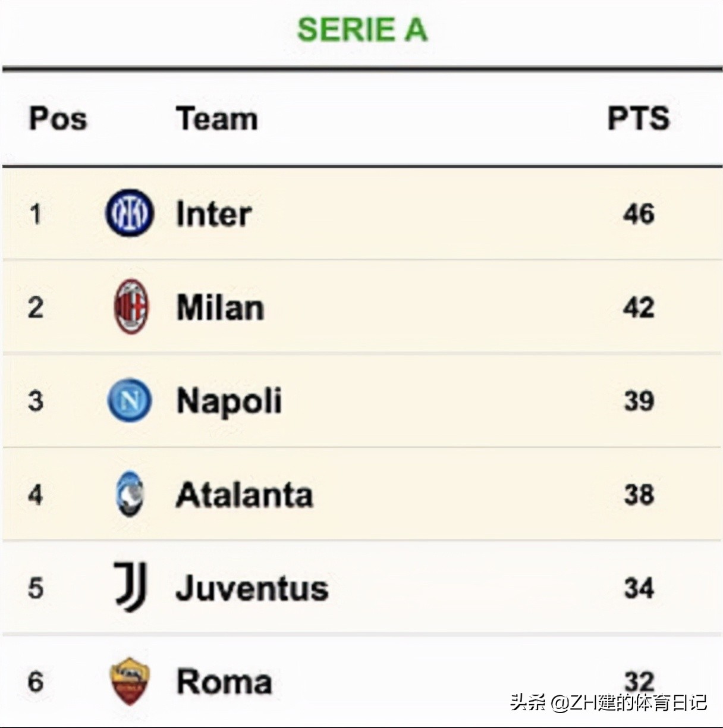The image size is (723, 728).
Task: Click Milan's 42 points value
Action: (639, 307)
